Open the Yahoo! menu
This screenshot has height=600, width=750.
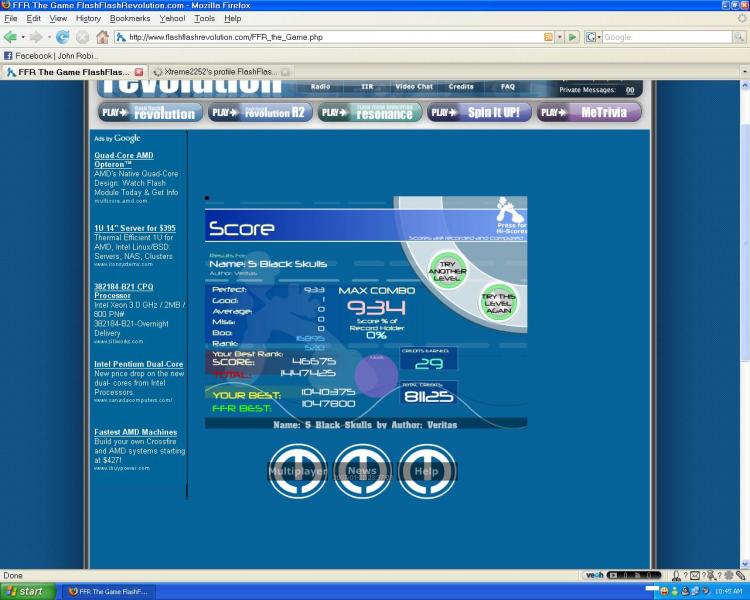coord(172,18)
